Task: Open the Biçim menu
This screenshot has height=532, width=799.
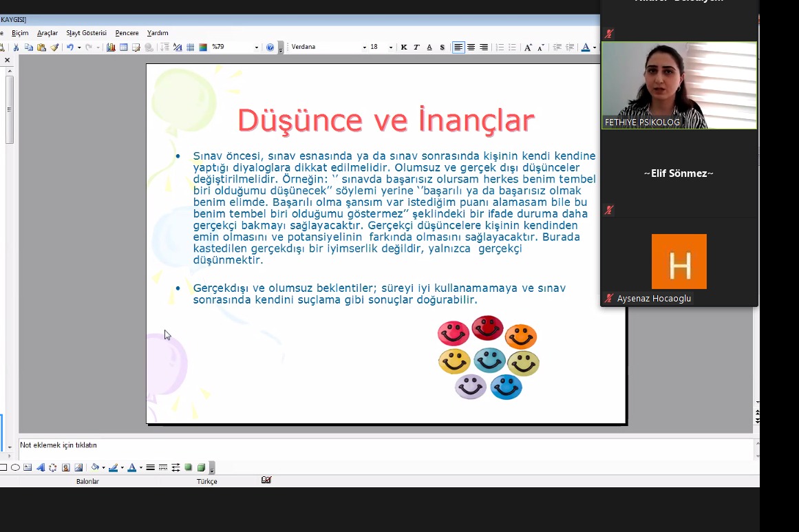Action: (x=20, y=32)
